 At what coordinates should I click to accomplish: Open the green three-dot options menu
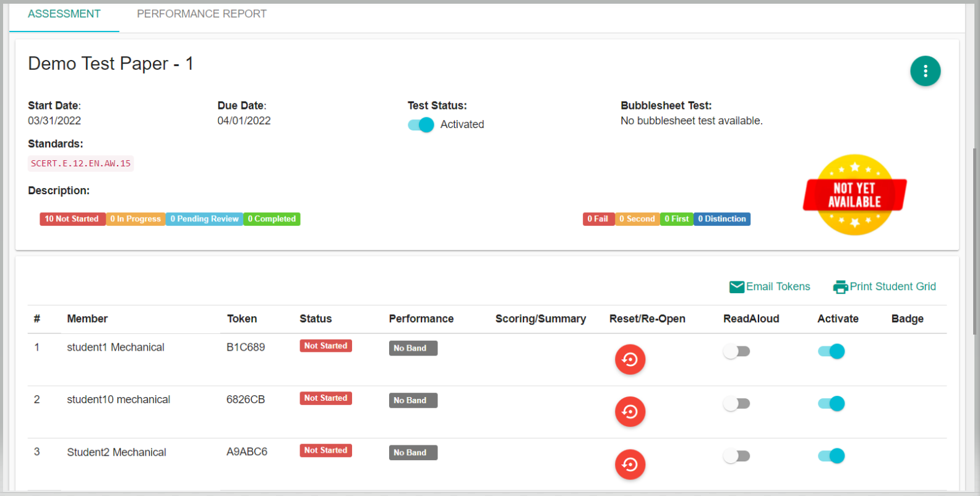click(x=925, y=71)
